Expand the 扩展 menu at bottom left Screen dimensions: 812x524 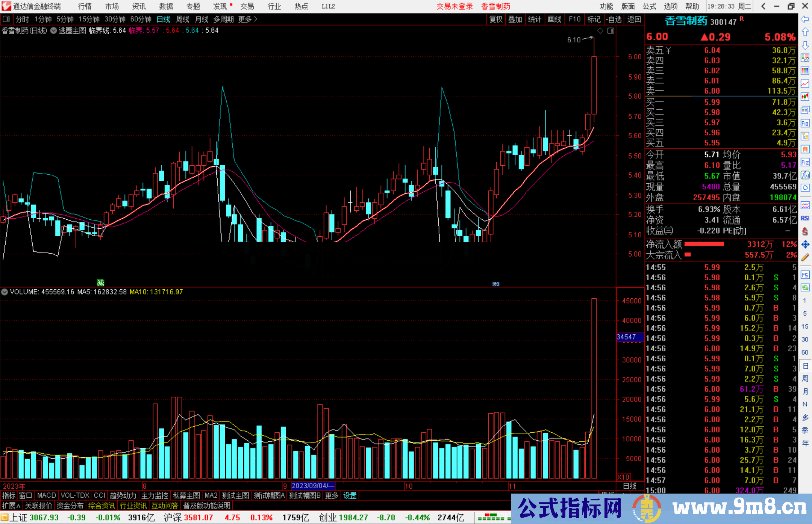pos(11,506)
